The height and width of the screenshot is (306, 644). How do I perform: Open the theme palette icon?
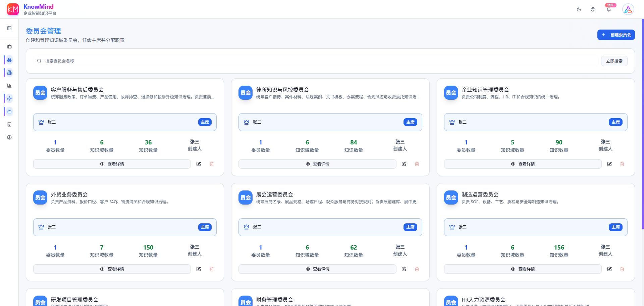(x=593, y=9)
